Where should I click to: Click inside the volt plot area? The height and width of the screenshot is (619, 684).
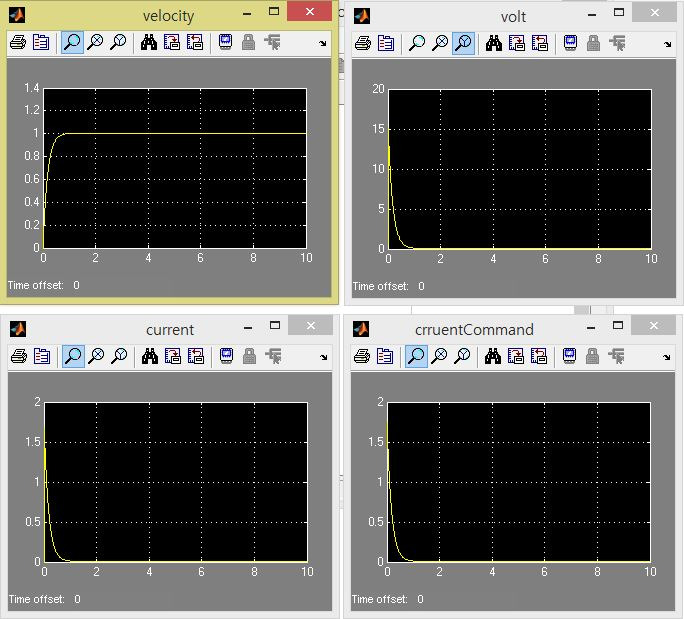click(x=520, y=169)
